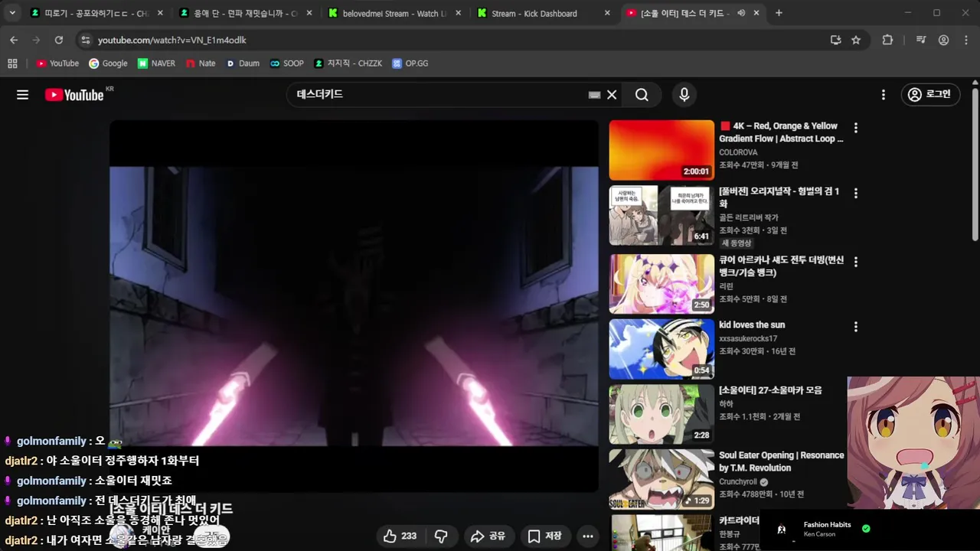This screenshot has height=551, width=980.
Task: Switch to Stream - Kick Dashboard tab
Action: pyautogui.click(x=544, y=13)
